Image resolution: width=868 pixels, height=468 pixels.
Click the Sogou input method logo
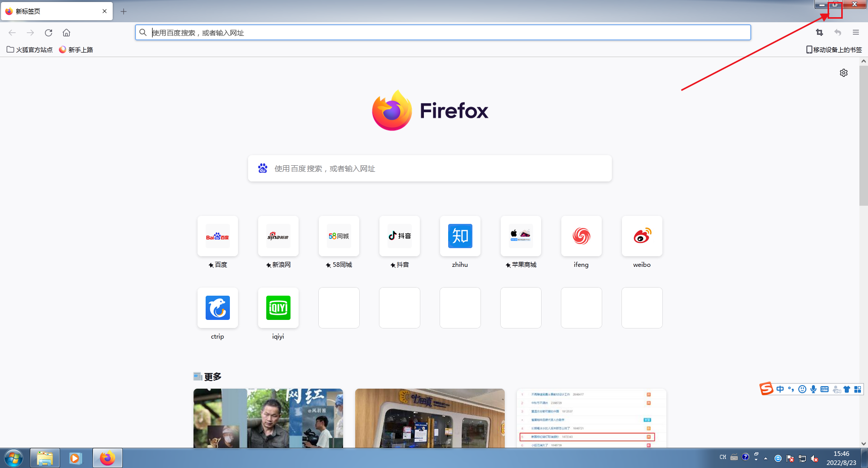click(x=766, y=389)
